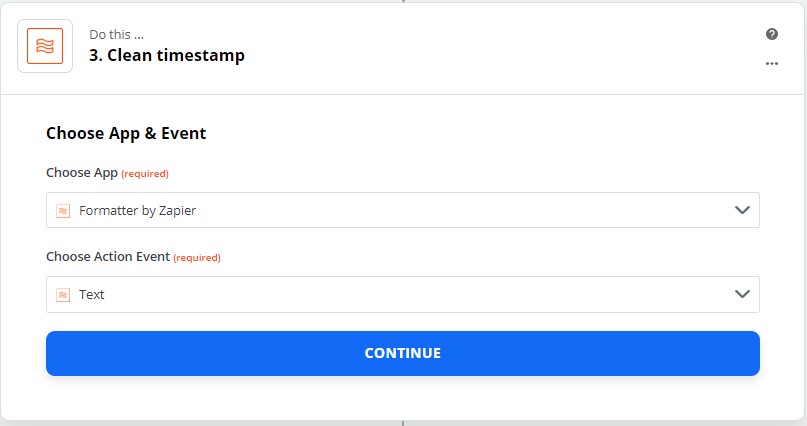Click small Formatter icon in Choose App field
This screenshot has width=807, height=426.
click(x=63, y=210)
